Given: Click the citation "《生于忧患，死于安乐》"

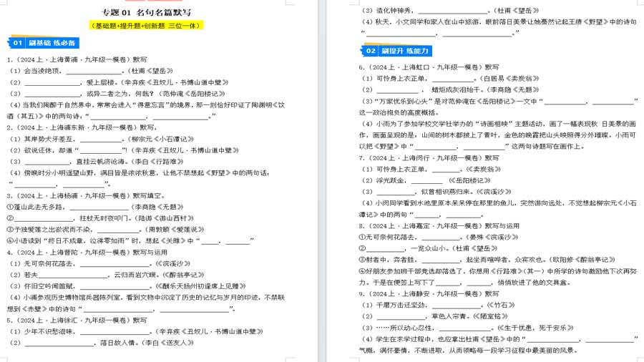Looking at the screenshot, I should pos(535,328).
